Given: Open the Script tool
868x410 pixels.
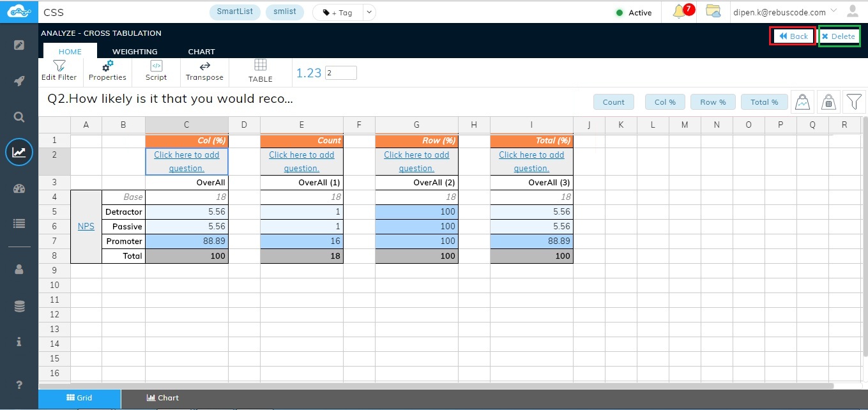Looking at the screenshot, I should (156, 70).
